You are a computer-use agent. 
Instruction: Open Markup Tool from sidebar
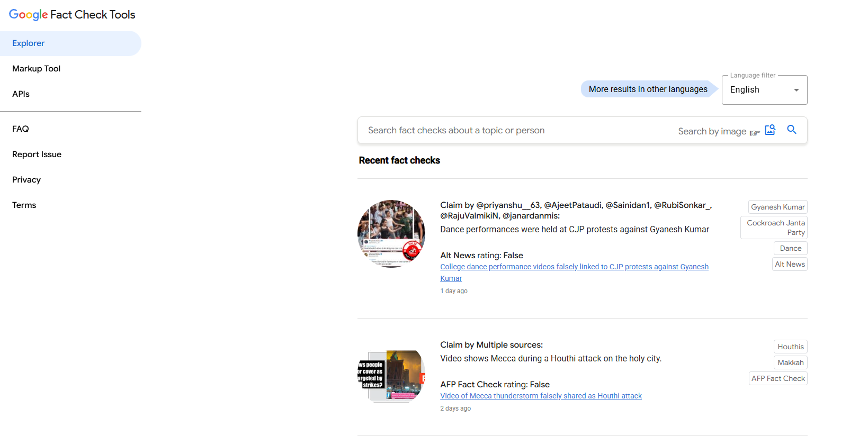[x=37, y=69]
